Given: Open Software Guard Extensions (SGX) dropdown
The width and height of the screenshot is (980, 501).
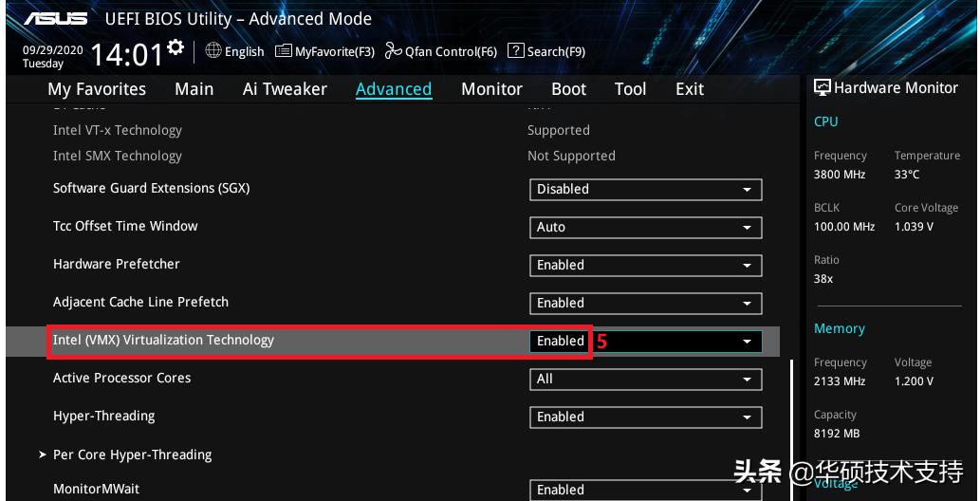Looking at the screenshot, I should click(645, 189).
